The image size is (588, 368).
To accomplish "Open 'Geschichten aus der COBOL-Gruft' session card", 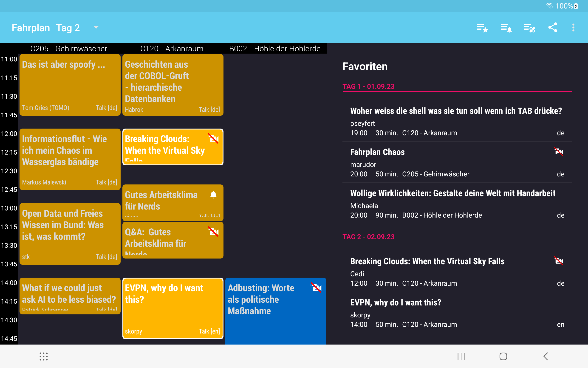I will (173, 85).
